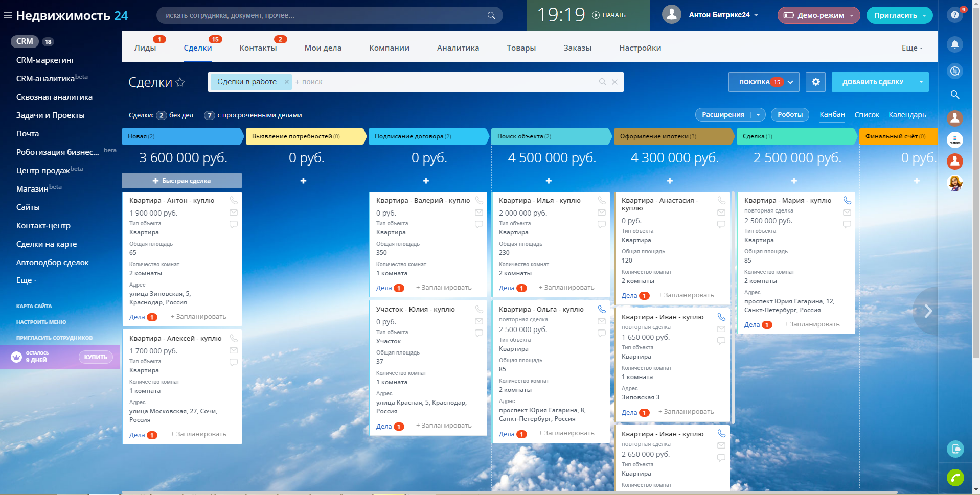
Task: Filter deals без дел counter
Action: [x=175, y=115]
